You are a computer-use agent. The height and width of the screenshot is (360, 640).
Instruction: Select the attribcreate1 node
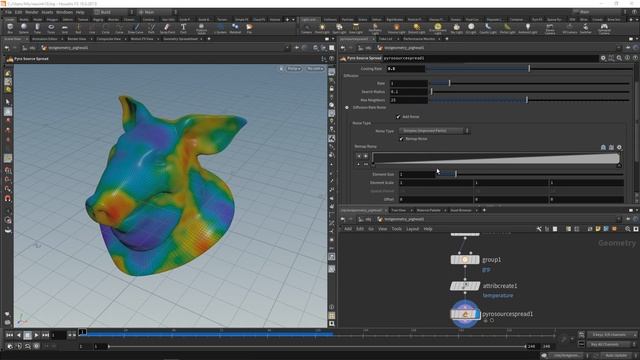(465, 286)
